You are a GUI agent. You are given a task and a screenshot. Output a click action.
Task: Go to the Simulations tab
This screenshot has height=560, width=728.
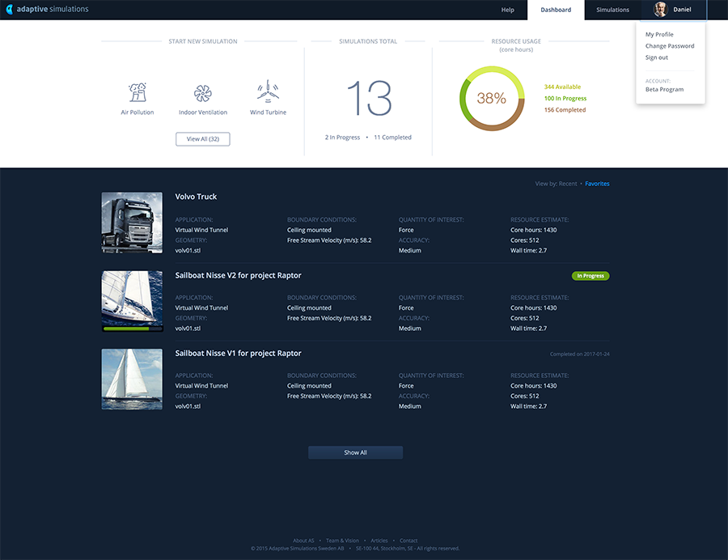(x=612, y=10)
